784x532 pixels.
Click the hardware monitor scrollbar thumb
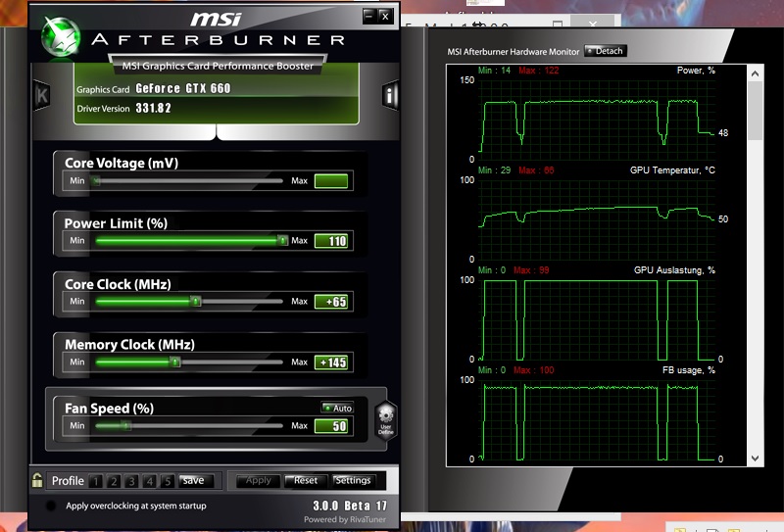[x=755, y=111]
